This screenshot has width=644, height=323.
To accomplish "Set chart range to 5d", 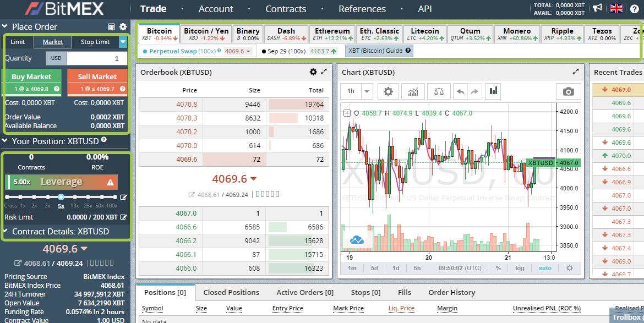I will (x=374, y=268).
